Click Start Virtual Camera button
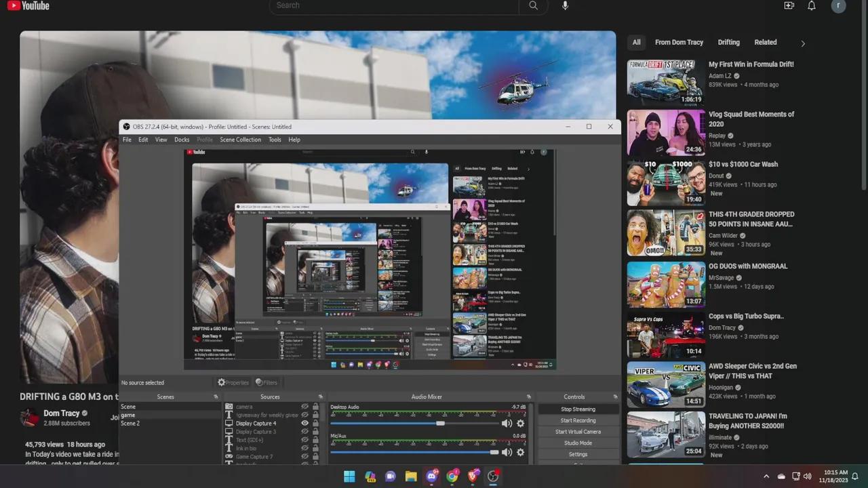 578,432
